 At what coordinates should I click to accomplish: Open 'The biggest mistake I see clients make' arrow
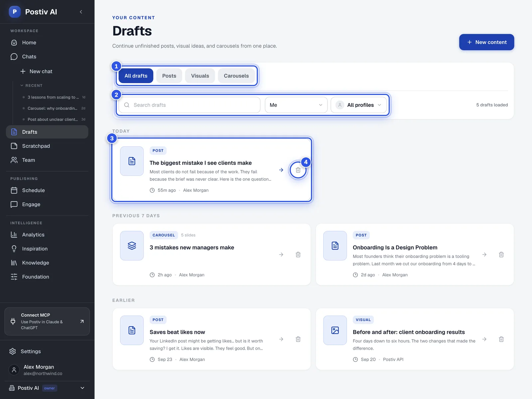pyautogui.click(x=281, y=170)
